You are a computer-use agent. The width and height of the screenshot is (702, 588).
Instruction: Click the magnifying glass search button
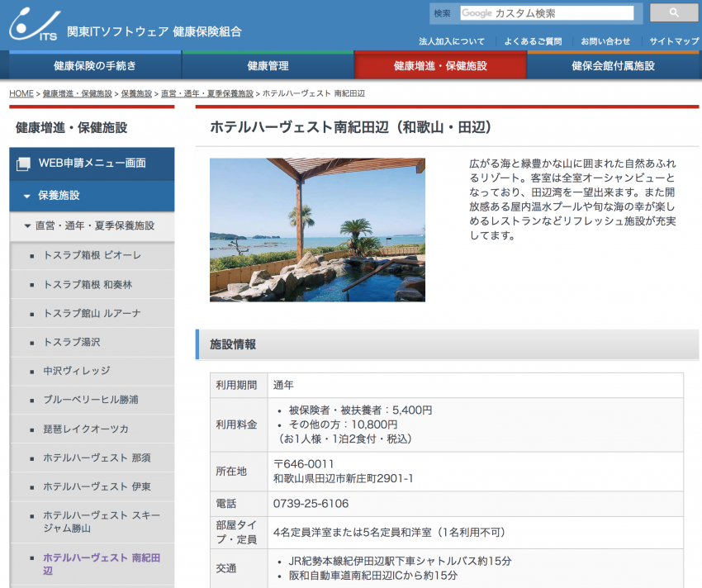click(x=673, y=13)
